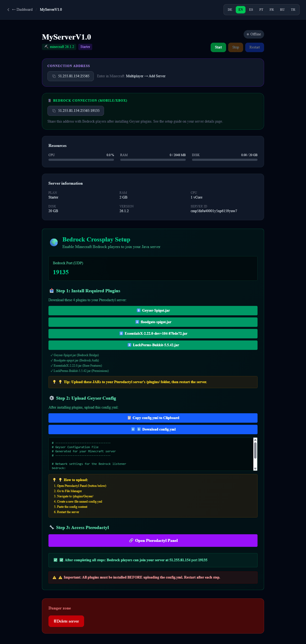Switch language to FR
The width and height of the screenshot is (306, 644).
(x=272, y=10)
